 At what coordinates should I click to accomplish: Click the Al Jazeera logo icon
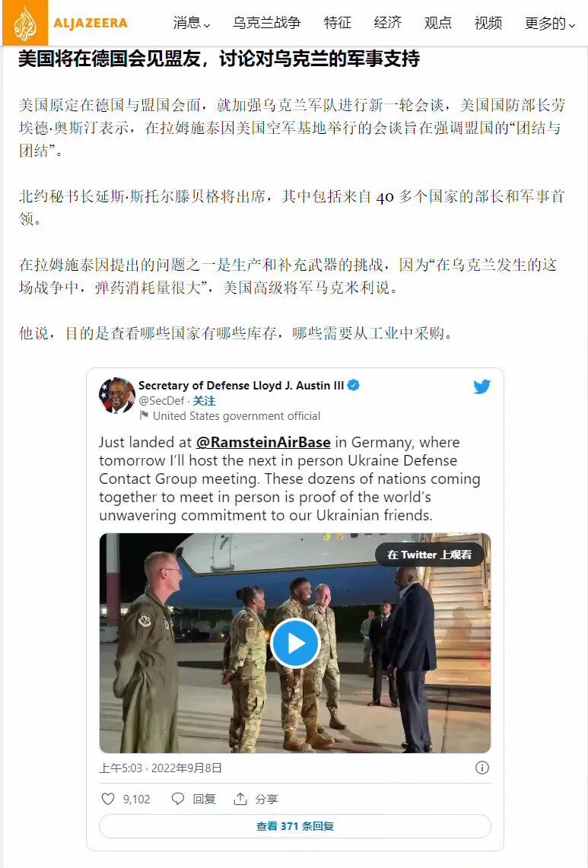(25, 23)
